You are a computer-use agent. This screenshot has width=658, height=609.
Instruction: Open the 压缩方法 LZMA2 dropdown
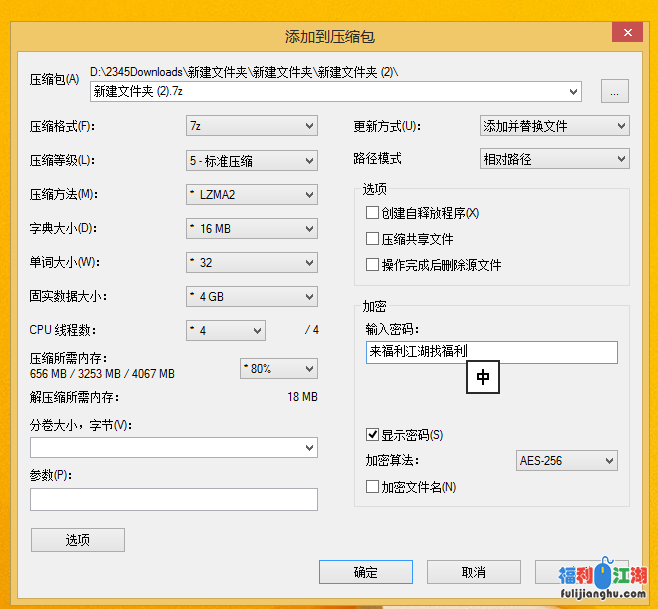click(252, 194)
